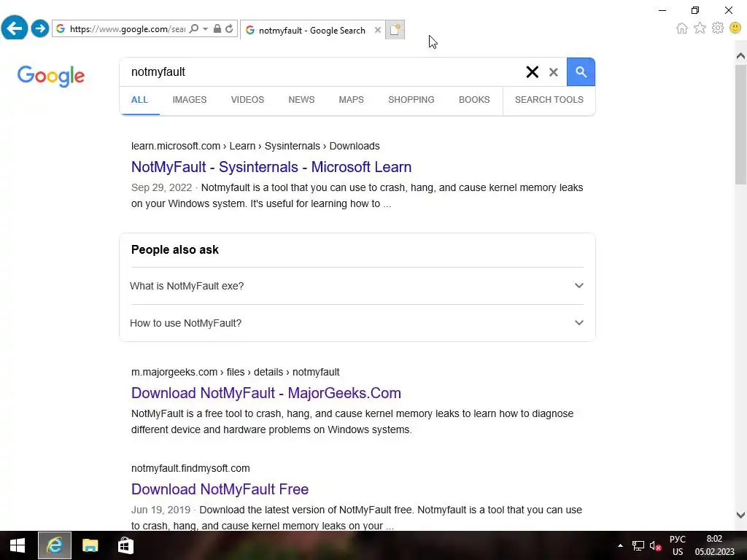
Task: Click the notmyfault.findmysoft.com site text
Action: [190, 469]
